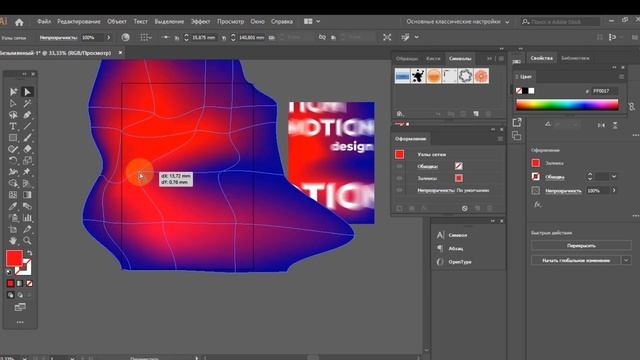Screen dimensions: 640x360
Task: Expand opacity arrow in Properties panel
Action: tap(613, 190)
